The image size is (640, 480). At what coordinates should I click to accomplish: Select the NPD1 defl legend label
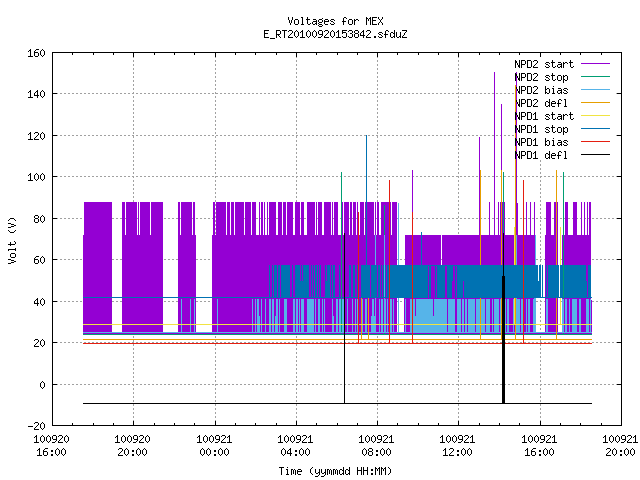click(541, 156)
